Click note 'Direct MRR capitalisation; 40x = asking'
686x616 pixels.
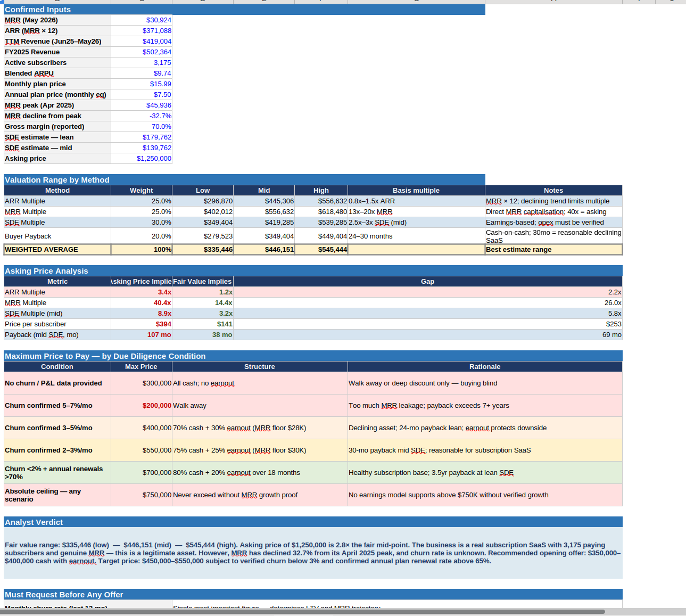[553, 212]
